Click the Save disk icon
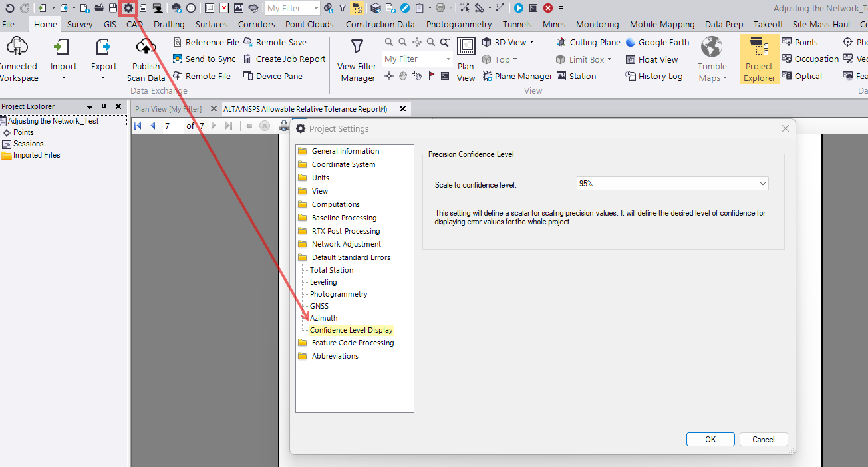 112,8
